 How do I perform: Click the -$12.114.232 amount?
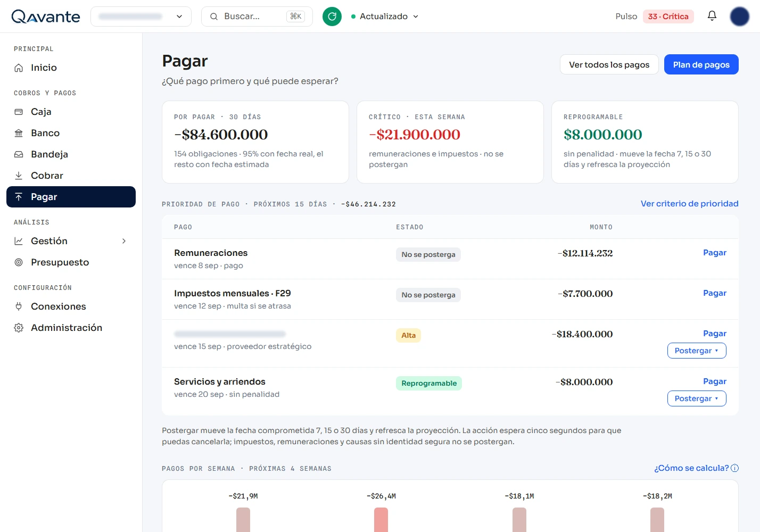tap(585, 253)
